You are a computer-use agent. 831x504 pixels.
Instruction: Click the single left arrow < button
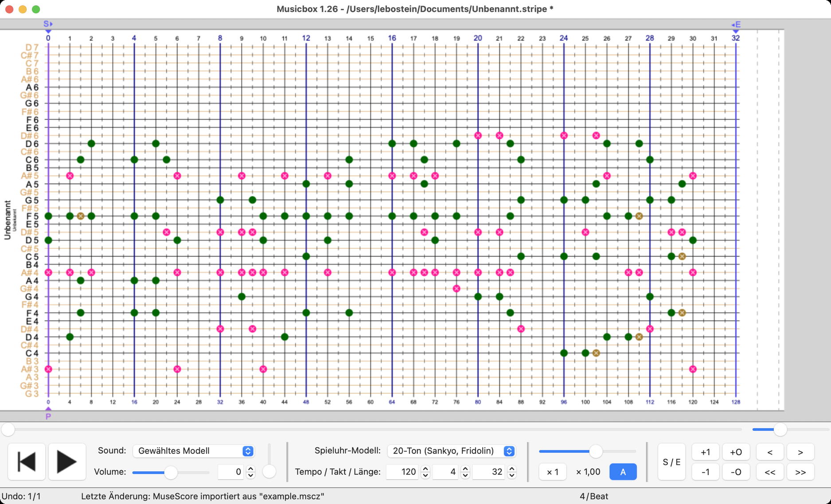coord(770,452)
